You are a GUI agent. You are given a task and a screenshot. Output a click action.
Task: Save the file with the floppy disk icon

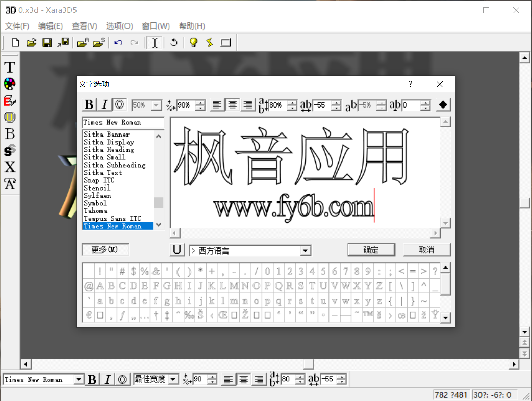point(47,43)
